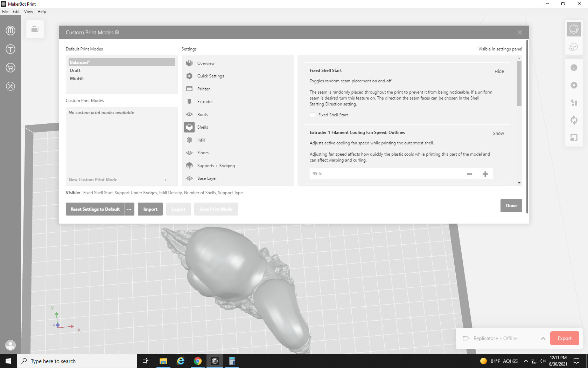Click the print preview estimate icon

click(x=574, y=47)
